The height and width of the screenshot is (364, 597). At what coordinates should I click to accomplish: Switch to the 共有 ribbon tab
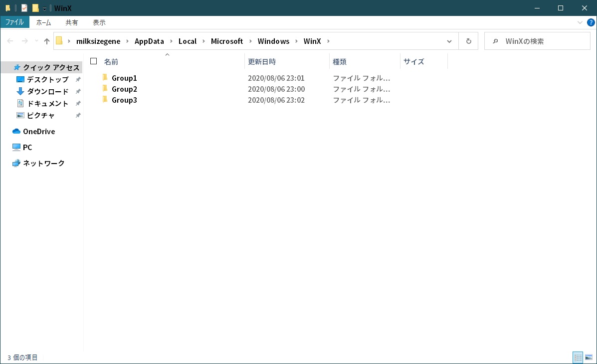(72, 22)
